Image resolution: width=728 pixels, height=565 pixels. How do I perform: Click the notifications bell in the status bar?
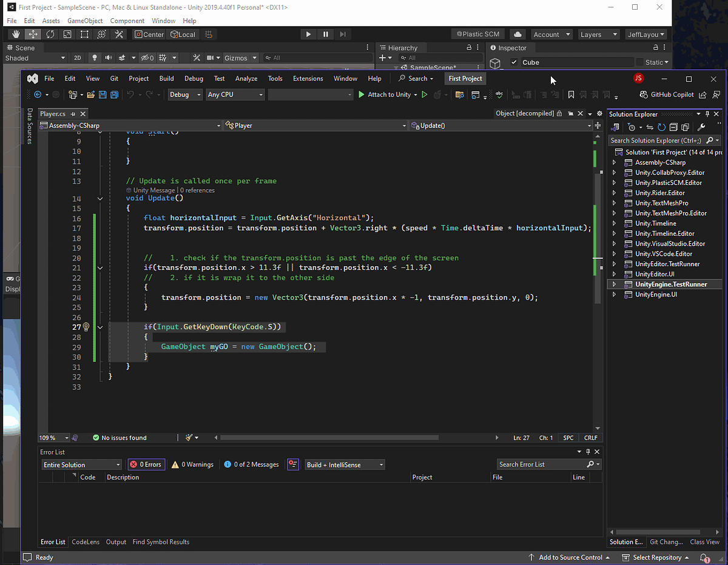tap(704, 558)
